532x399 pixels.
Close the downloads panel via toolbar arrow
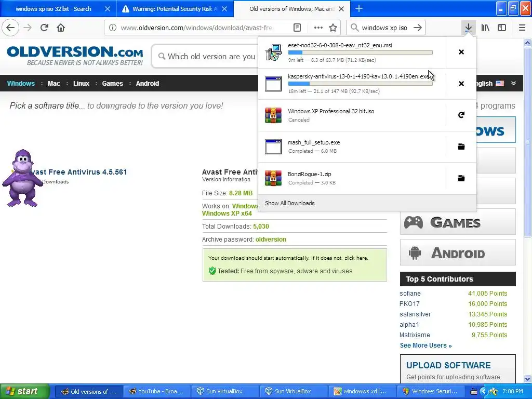[x=468, y=28]
